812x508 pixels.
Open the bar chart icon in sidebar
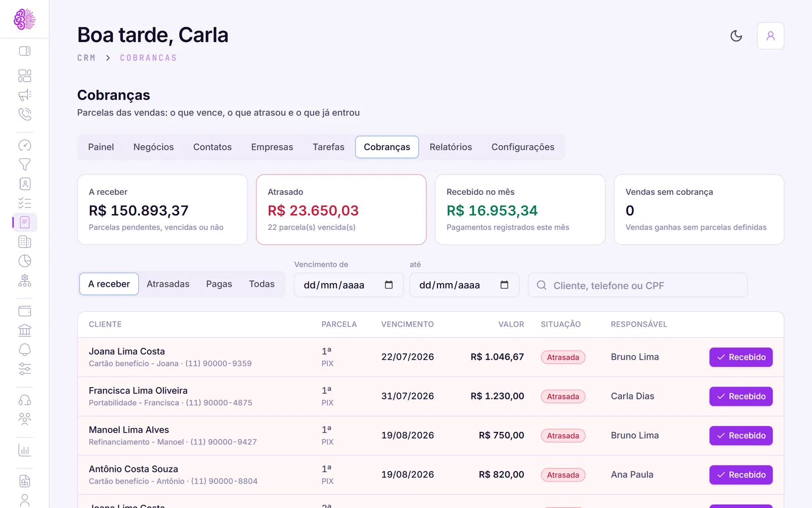[24, 450]
